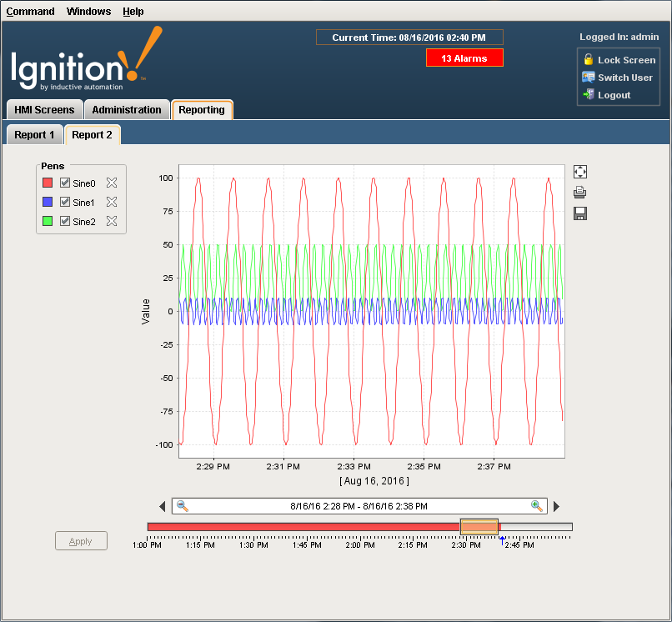The width and height of the screenshot is (672, 622).
Task: Open the Help menu
Action: pyautogui.click(x=133, y=11)
